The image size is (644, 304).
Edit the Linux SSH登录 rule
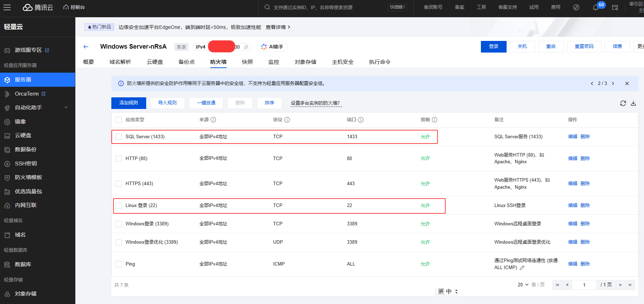tap(573, 205)
